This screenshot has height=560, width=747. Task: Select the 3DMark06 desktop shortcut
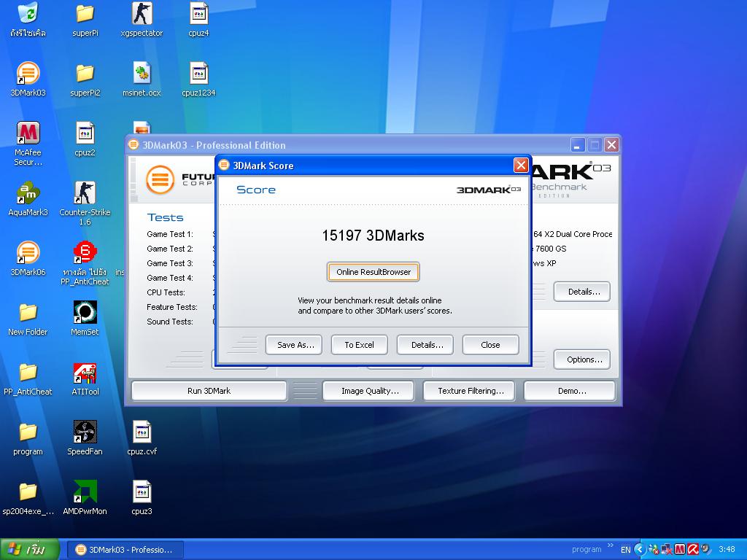coord(28,252)
